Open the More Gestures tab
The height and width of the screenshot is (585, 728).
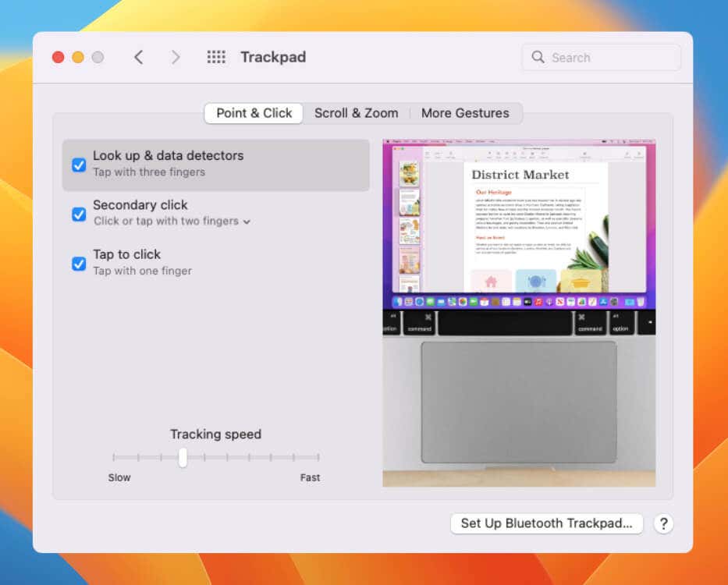point(465,113)
